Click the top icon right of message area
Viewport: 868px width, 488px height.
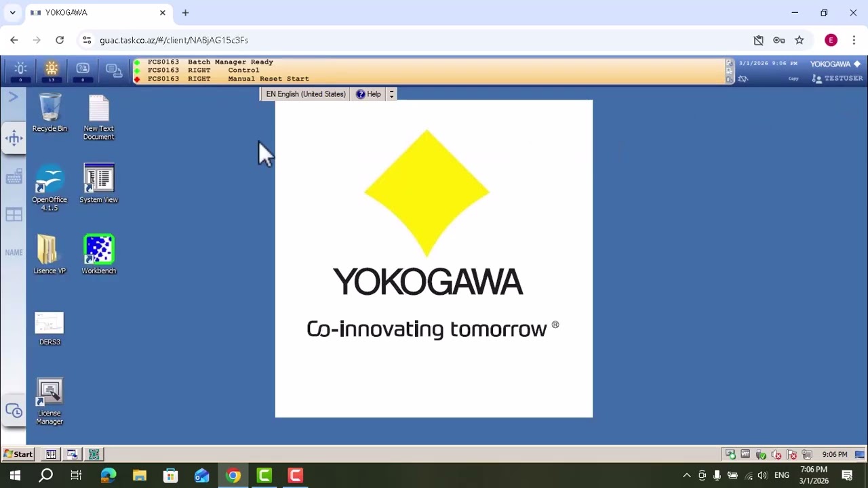pos(730,63)
